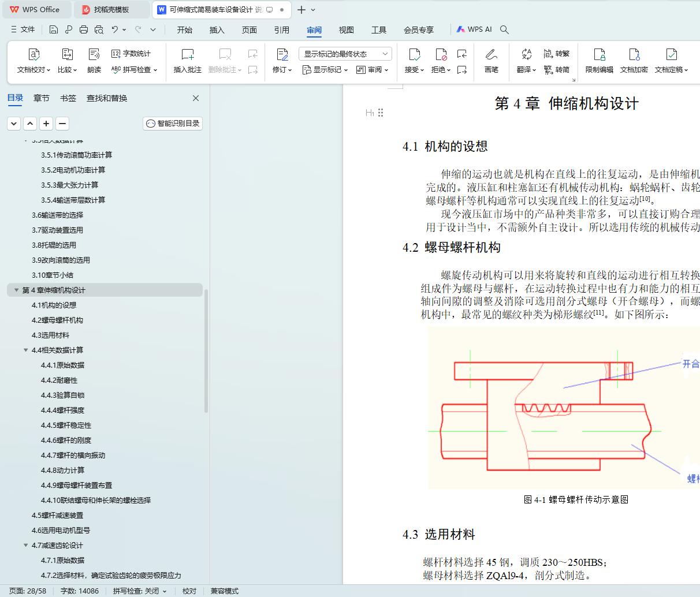The width and height of the screenshot is (700, 597).
Task: Switch to the WPS Office home tab
Action: click(36, 10)
